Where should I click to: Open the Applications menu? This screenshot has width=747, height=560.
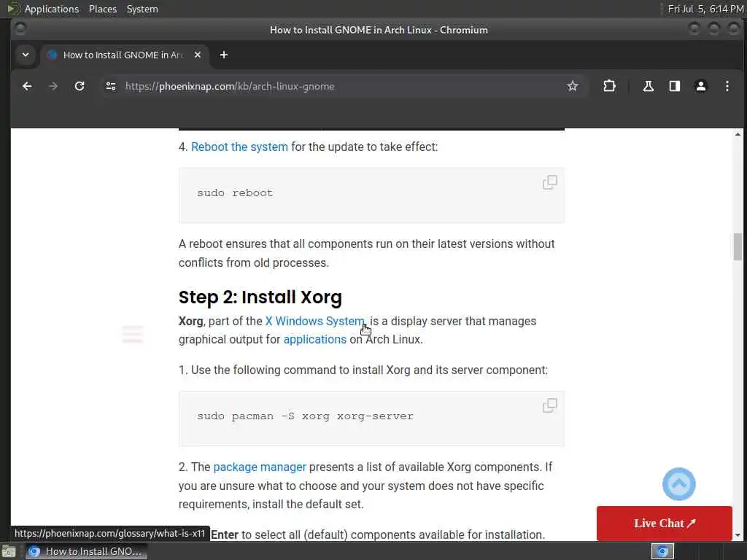51,9
